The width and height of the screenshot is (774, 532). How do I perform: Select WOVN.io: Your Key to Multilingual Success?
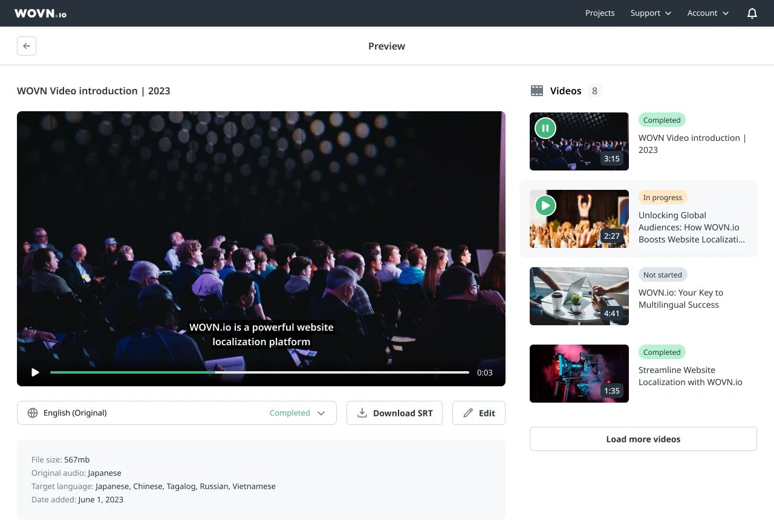point(681,299)
